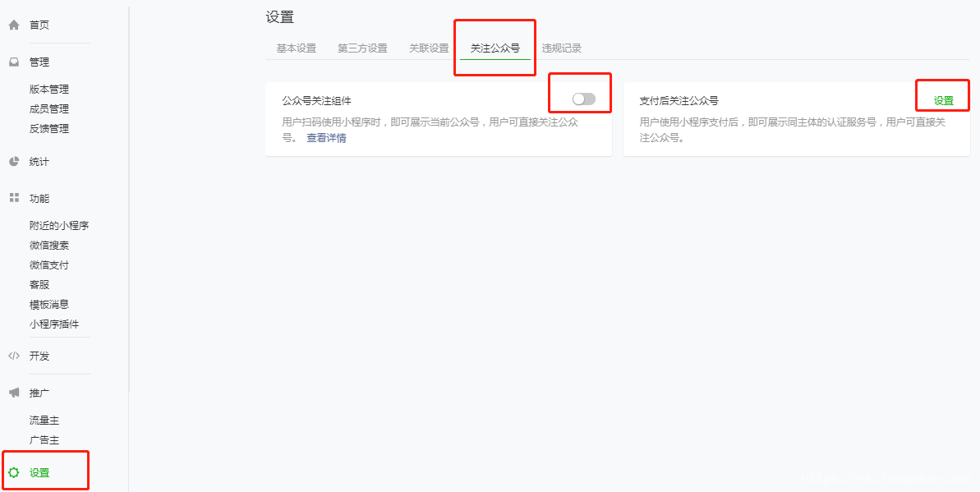This screenshot has width=980, height=492.
Task: Click the pie chart icon beside 统计
Action: (14, 161)
